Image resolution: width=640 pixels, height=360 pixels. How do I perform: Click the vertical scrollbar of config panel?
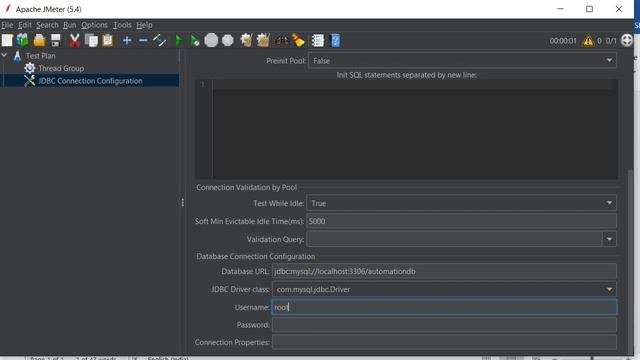point(630,261)
